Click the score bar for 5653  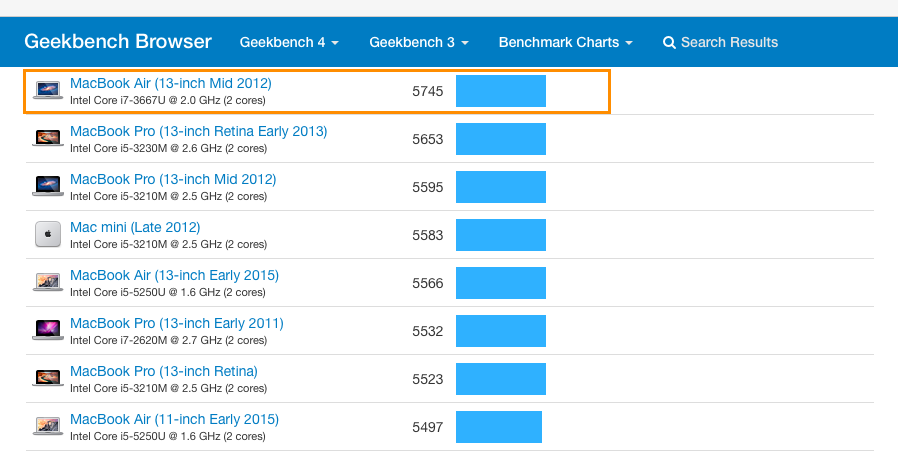tap(501, 139)
